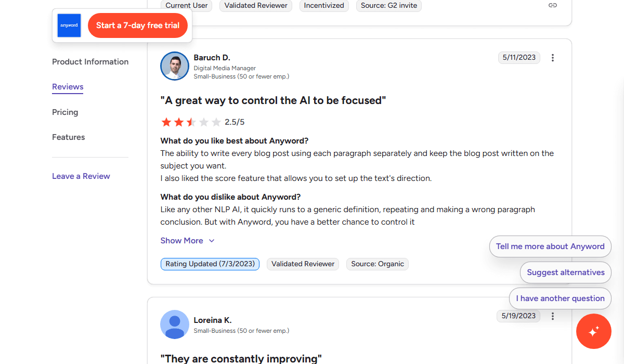
Task: Click Loreina K.'s avatar placeholder
Action: [174, 324]
